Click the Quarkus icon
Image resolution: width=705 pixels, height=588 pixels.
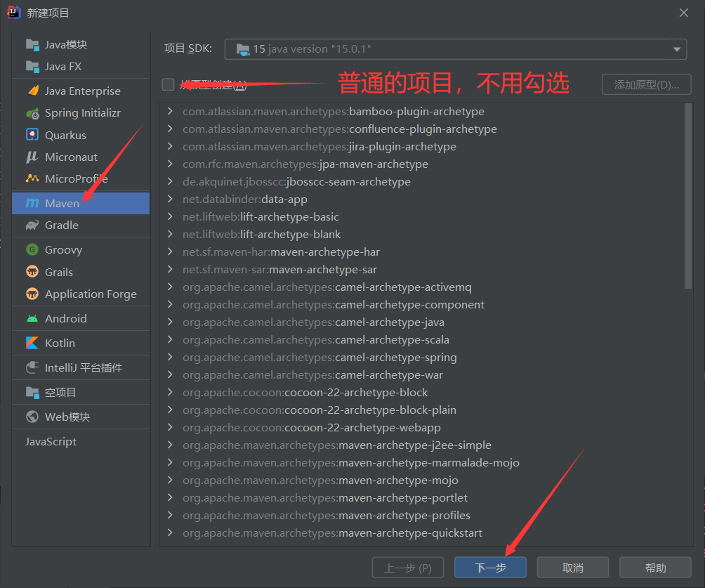click(32, 135)
